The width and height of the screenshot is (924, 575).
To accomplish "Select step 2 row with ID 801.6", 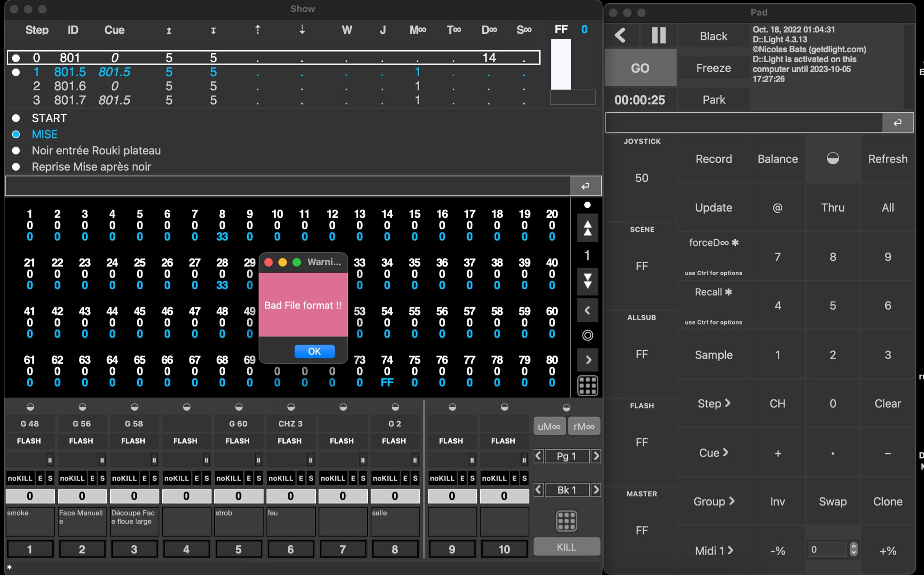I will (70, 86).
